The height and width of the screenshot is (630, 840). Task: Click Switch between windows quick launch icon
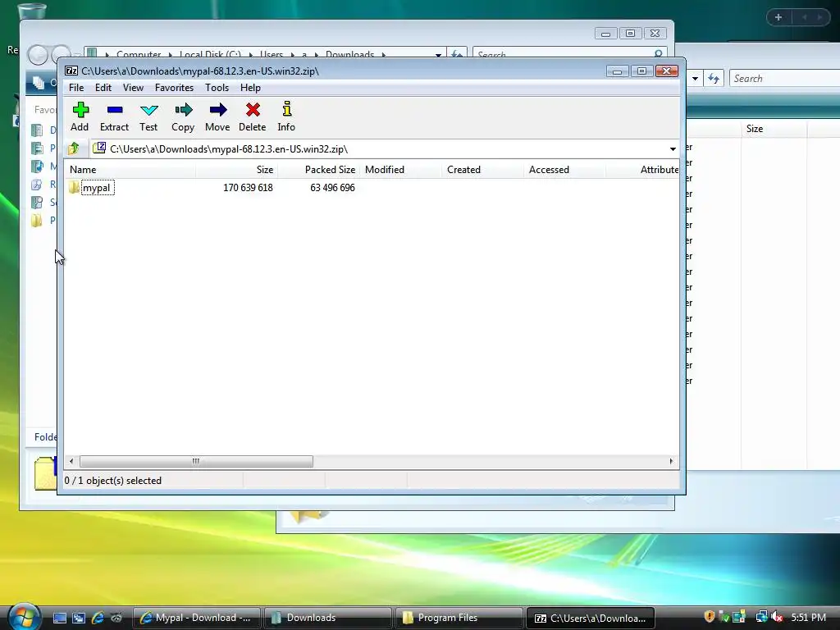click(x=79, y=618)
